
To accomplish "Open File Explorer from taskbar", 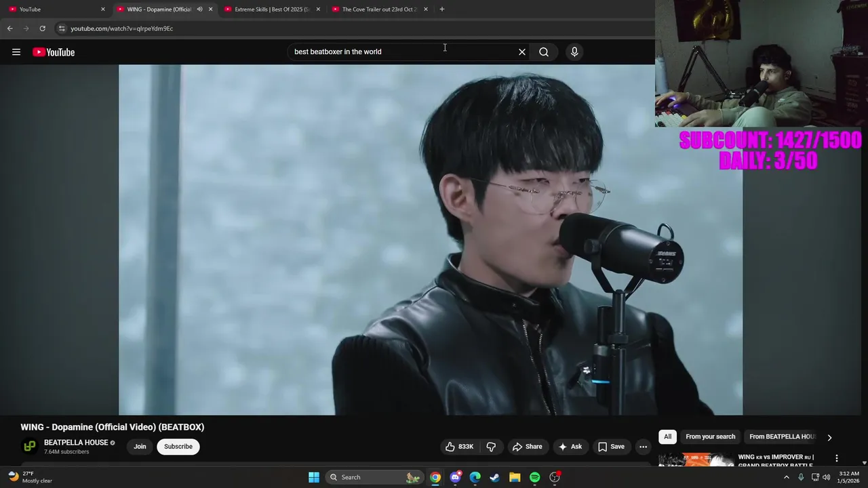I will tap(515, 477).
